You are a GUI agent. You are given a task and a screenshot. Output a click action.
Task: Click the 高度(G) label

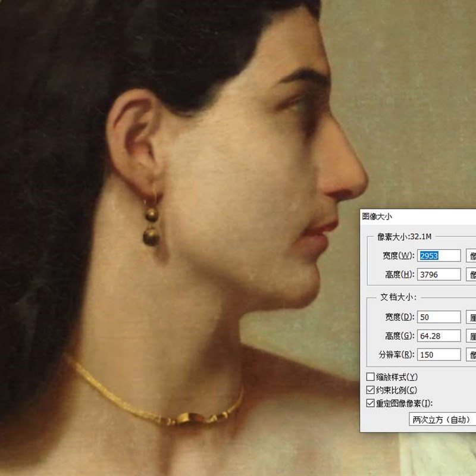[400, 336]
